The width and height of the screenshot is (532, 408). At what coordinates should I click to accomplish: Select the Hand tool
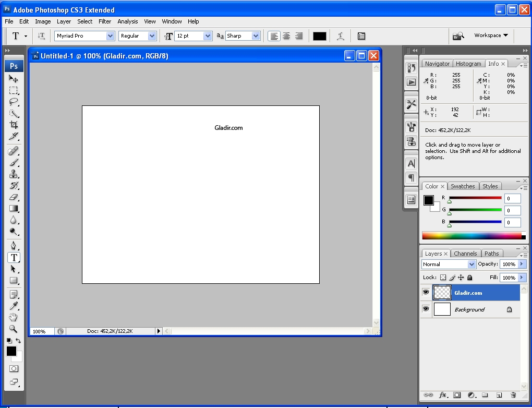[14, 317]
